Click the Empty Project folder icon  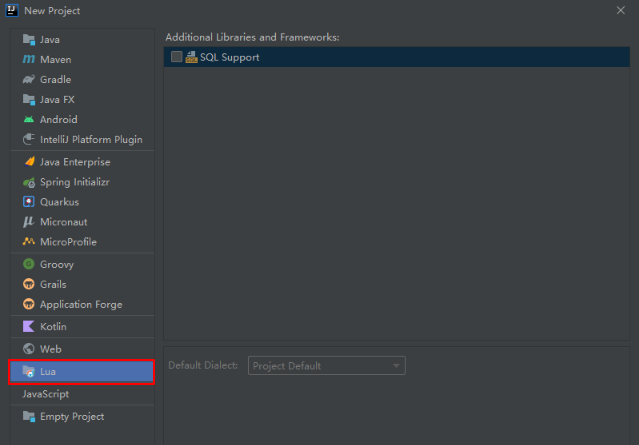(29, 416)
